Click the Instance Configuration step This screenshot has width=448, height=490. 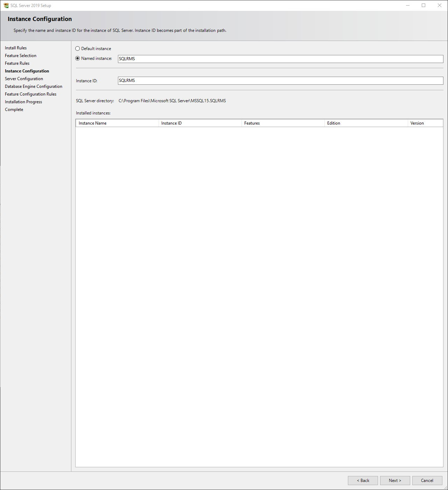click(27, 71)
